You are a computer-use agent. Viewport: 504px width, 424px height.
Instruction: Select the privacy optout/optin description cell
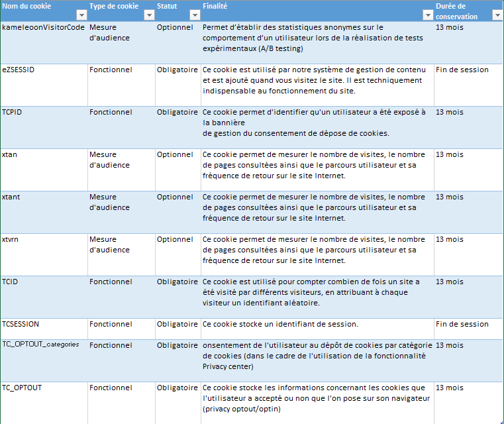(318, 403)
